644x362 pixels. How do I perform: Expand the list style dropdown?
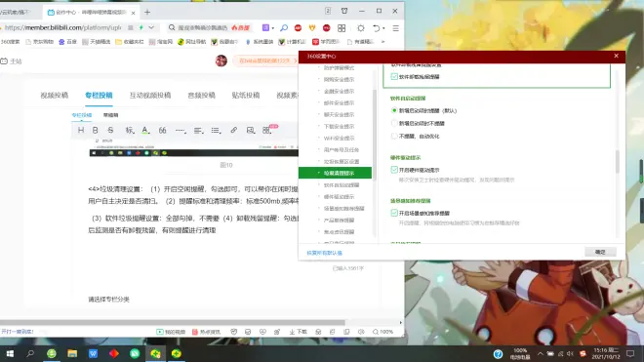[x=216, y=130]
